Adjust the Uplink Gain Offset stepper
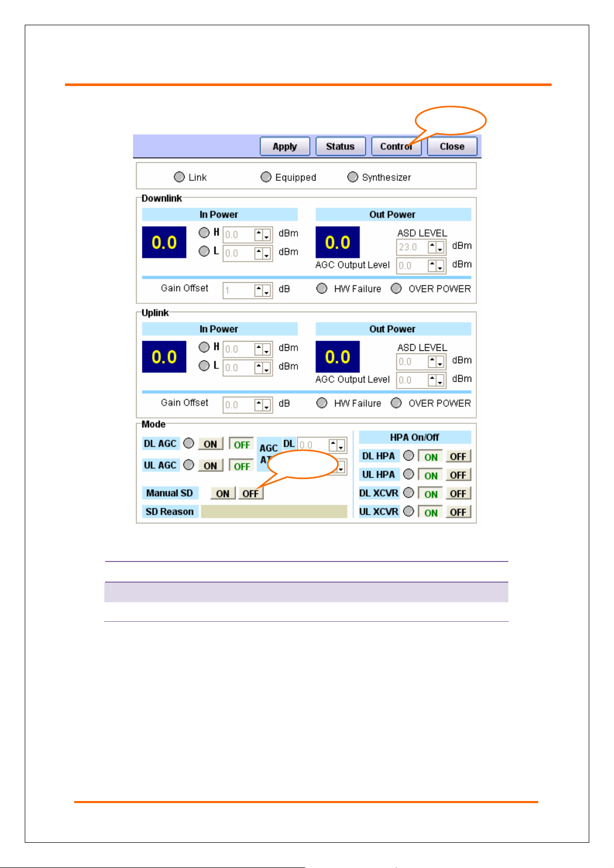Image resolution: width=614 pixels, height=868 pixels. (263, 405)
